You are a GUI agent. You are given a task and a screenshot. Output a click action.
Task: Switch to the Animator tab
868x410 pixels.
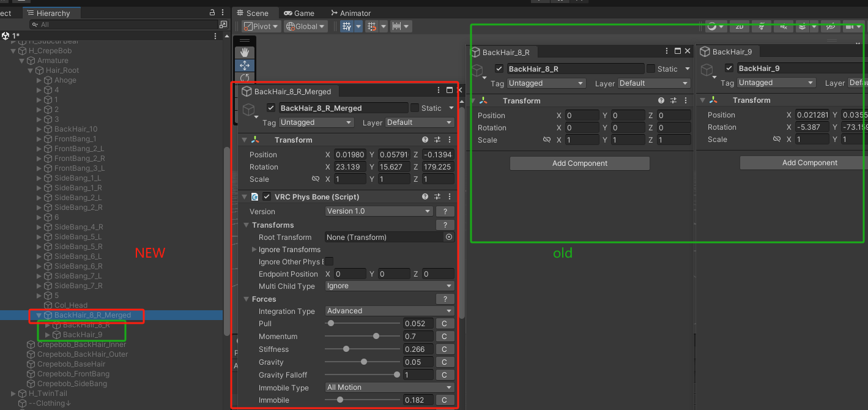(351, 12)
